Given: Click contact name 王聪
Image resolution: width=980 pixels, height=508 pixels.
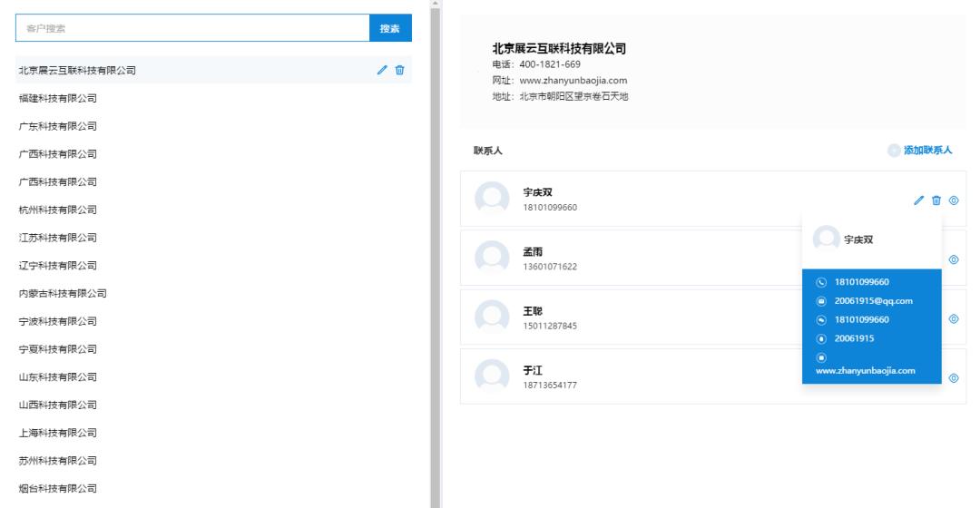Looking at the screenshot, I should click(x=533, y=311).
